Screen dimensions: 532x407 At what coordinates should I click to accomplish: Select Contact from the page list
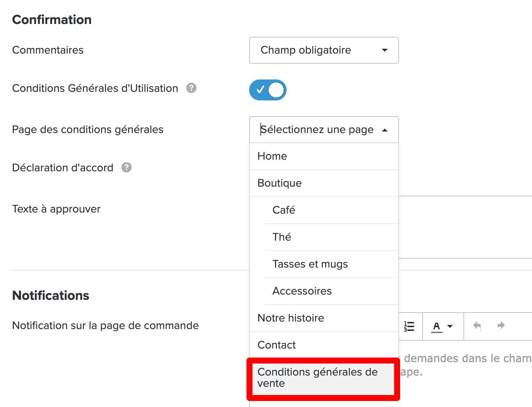(x=324, y=345)
